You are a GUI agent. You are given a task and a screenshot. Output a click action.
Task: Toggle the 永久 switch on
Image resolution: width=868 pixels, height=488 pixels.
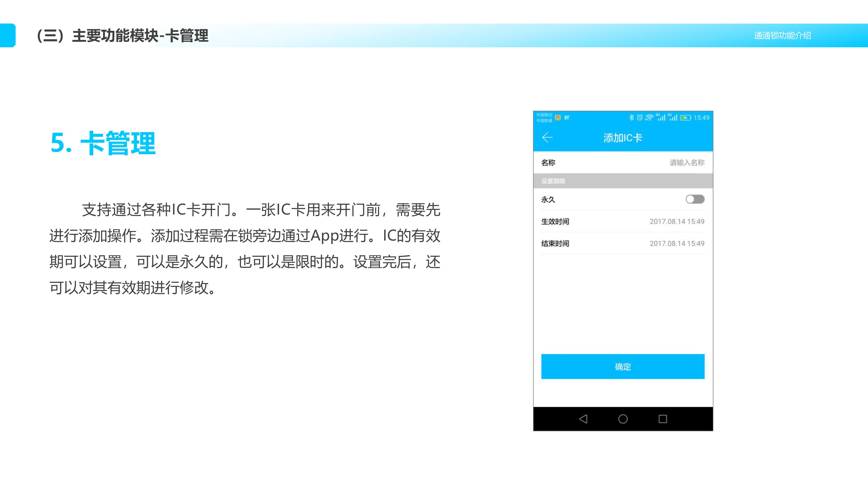pyautogui.click(x=695, y=199)
